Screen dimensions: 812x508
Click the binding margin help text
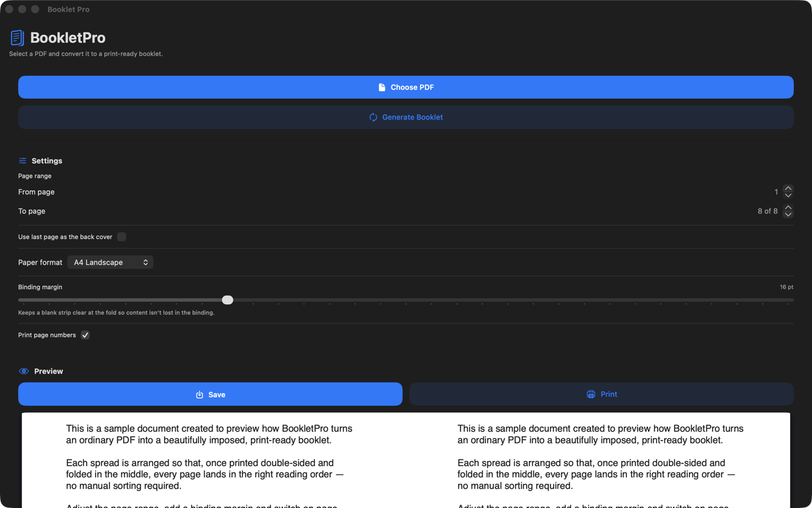point(116,313)
